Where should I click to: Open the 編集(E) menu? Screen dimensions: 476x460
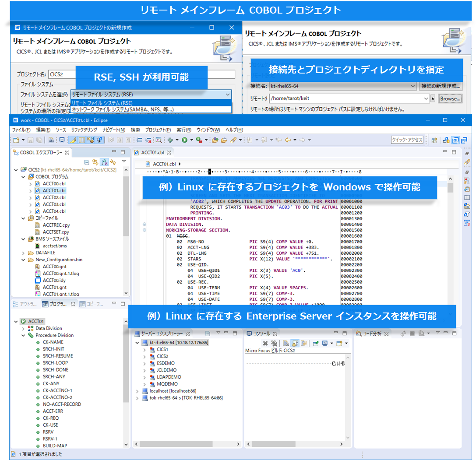click(x=43, y=130)
